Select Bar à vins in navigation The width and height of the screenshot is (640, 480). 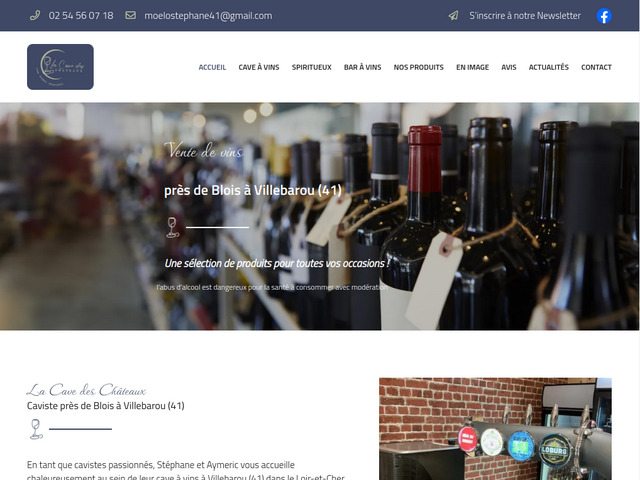(x=362, y=67)
